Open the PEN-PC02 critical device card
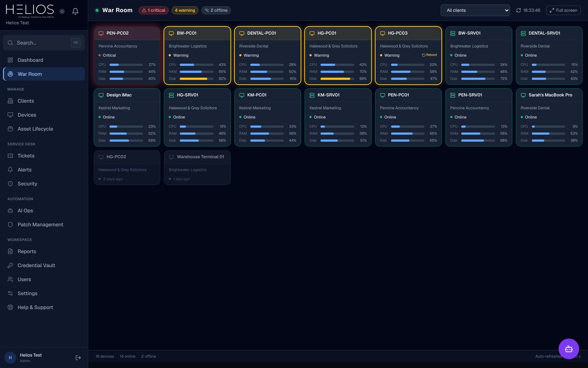 click(127, 56)
